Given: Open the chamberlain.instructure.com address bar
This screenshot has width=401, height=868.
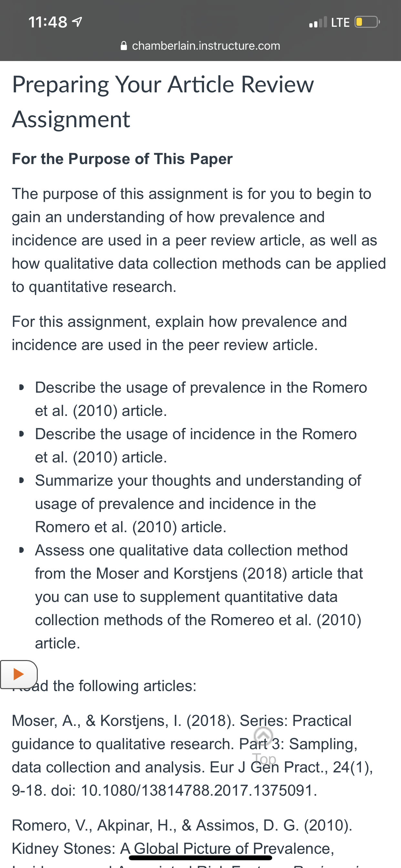Looking at the screenshot, I should click(200, 46).
